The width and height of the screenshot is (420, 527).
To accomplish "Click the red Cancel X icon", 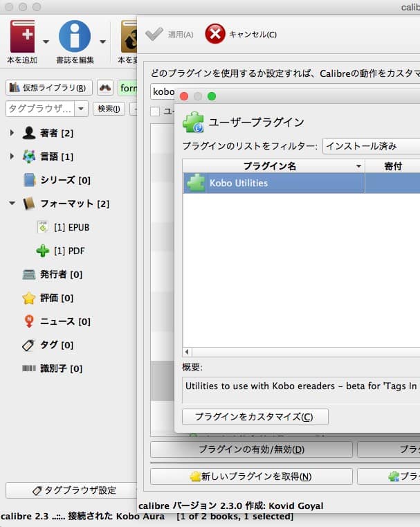I will tap(215, 34).
